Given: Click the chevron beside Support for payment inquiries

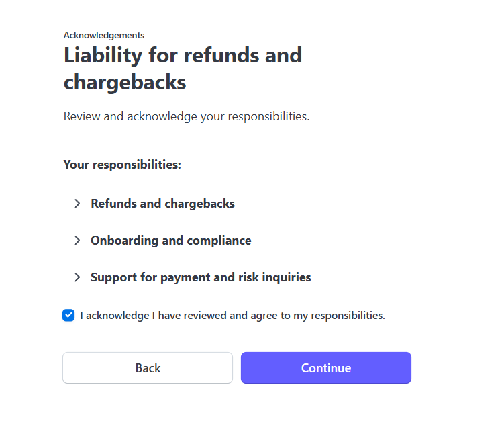Looking at the screenshot, I should pyautogui.click(x=77, y=277).
